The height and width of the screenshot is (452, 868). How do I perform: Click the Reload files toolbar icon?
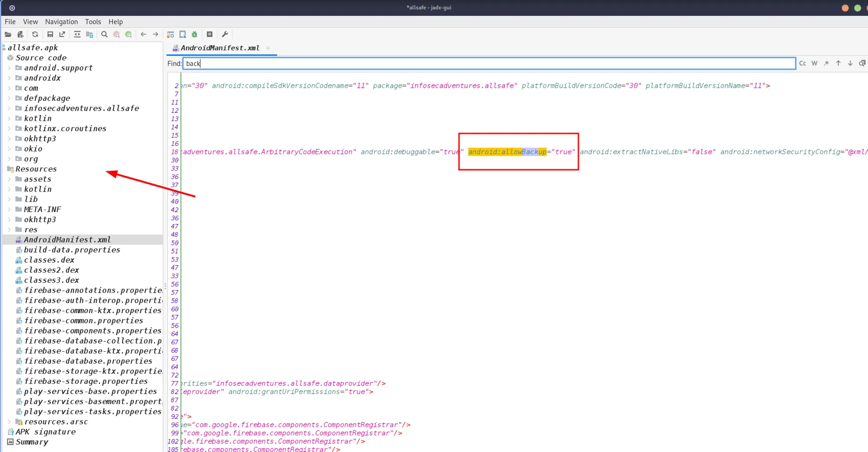(x=35, y=34)
